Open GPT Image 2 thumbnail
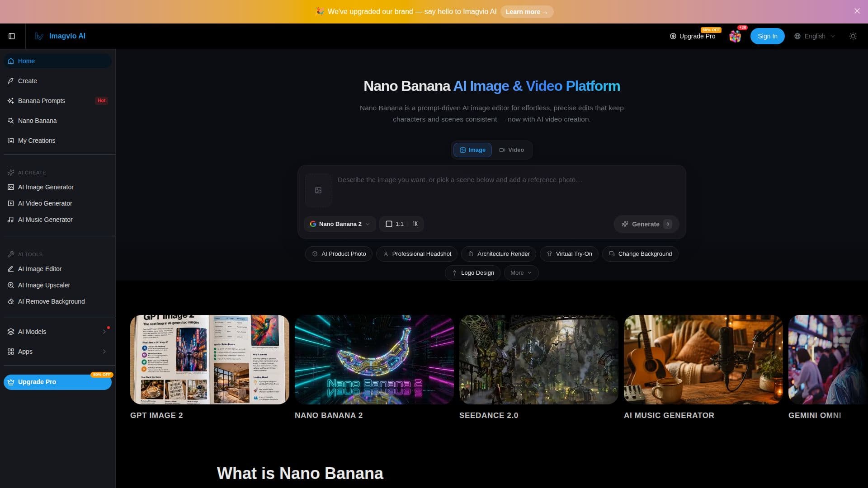This screenshot has height=488, width=868. pos(210,360)
